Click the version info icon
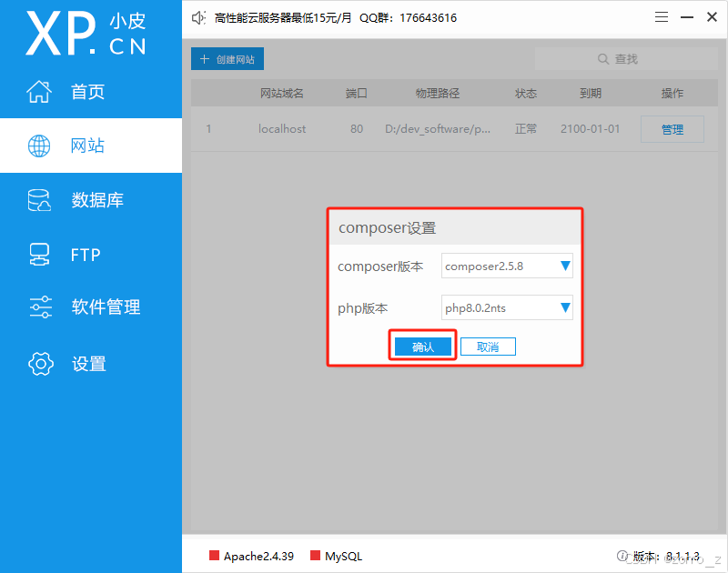Viewport: 728px width, 573px height. click(622, 556)
